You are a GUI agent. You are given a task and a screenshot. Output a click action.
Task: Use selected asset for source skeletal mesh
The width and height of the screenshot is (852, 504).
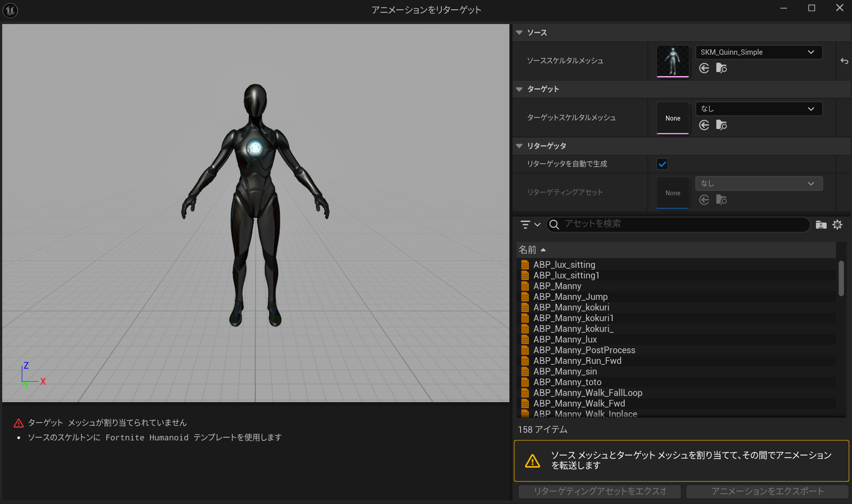[704, 68]
